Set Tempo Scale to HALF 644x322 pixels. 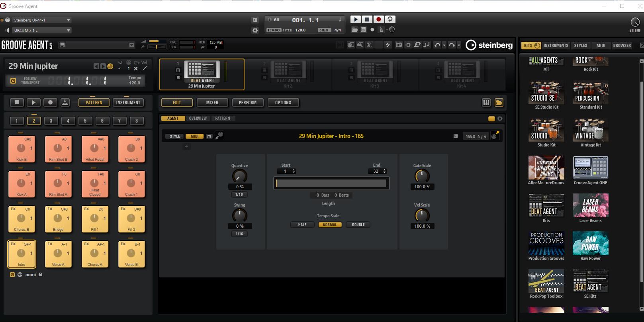point(302,224)
